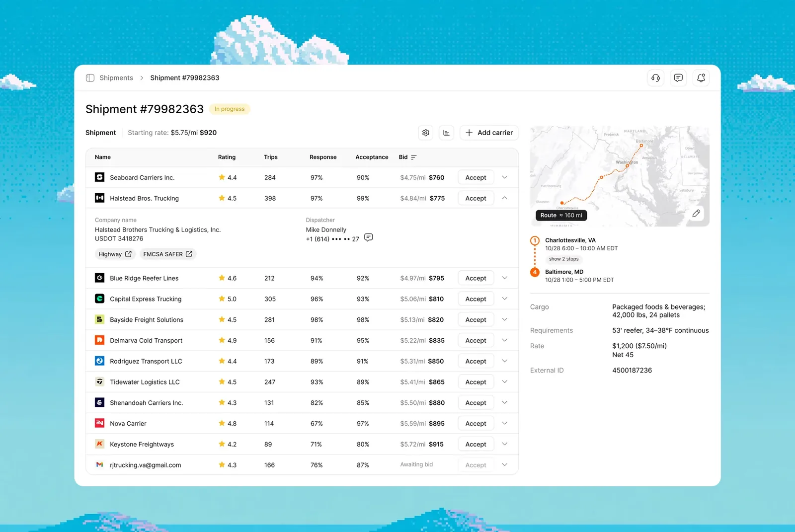Click the Delmarva Cold Transport logo
This screenshot has height=532, width=795.
pos(99,340)
